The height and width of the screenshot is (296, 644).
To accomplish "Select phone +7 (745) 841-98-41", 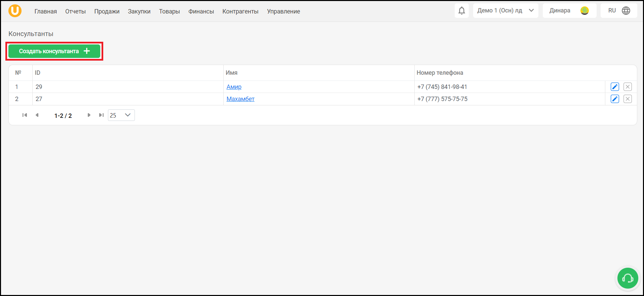I will [442, 87].
